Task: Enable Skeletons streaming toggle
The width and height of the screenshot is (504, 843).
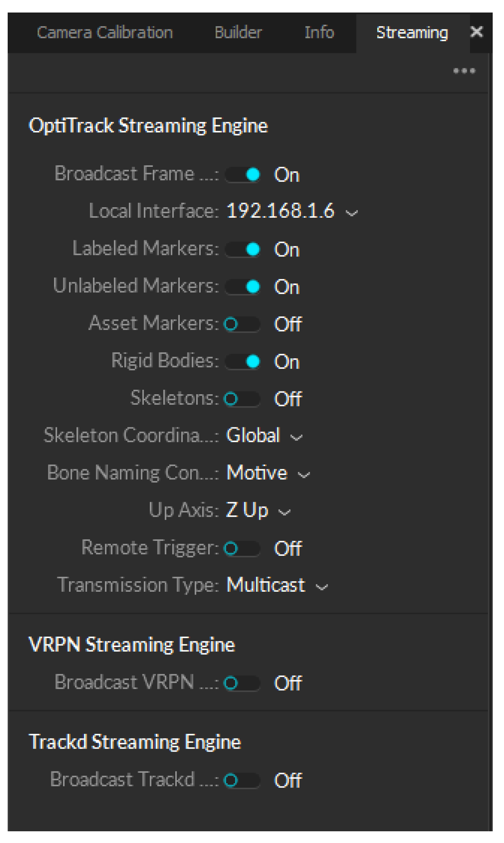Action: 242,399
